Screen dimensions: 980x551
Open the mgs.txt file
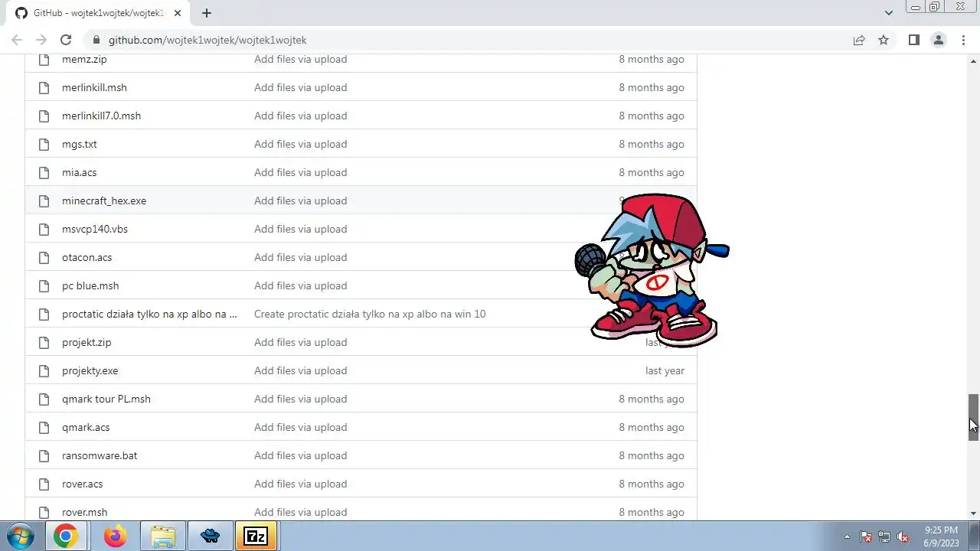(x=80, y=144)
